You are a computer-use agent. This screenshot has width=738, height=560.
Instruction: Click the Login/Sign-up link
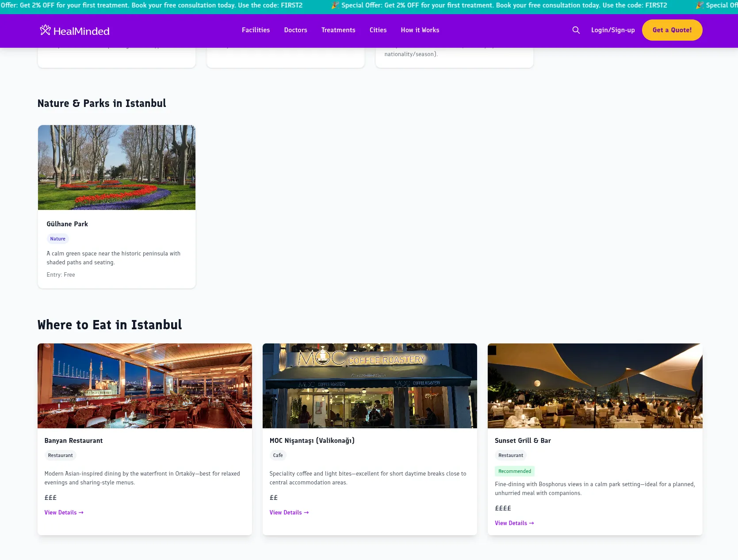pos(613,30)
